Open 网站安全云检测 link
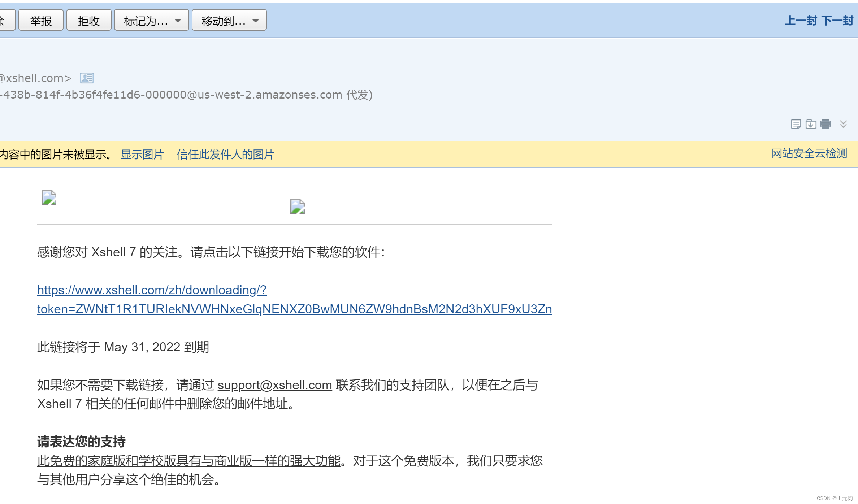This screenshot has height=504, width=858. pyautogui.click(x=809, y=154)
